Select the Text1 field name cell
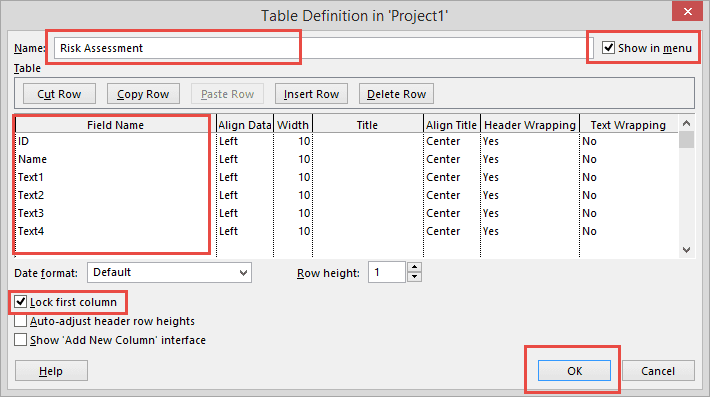The image size is (710, 397). click(x=115, y=177)
